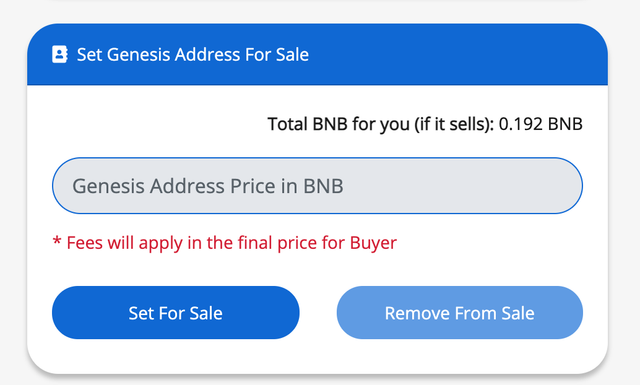Click the 0.192 BNB amount value
The height and width of the screenshot is (385, 640).
(541, 124)
